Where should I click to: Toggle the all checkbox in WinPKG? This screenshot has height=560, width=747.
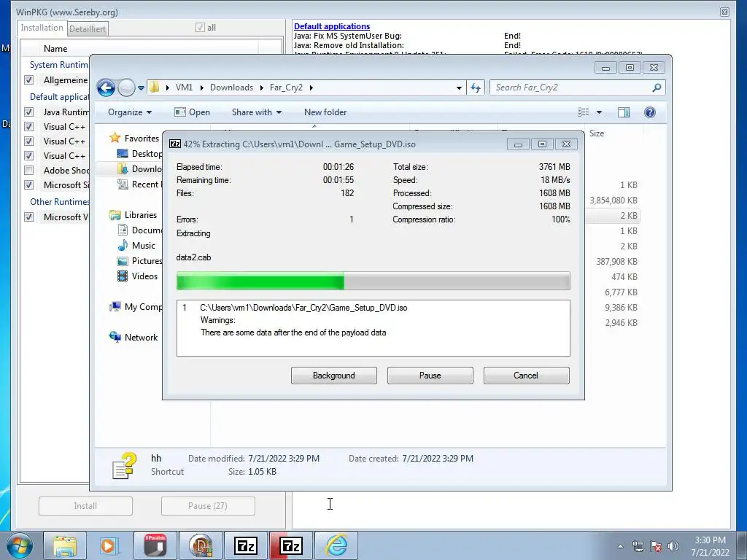click(200, 28)
